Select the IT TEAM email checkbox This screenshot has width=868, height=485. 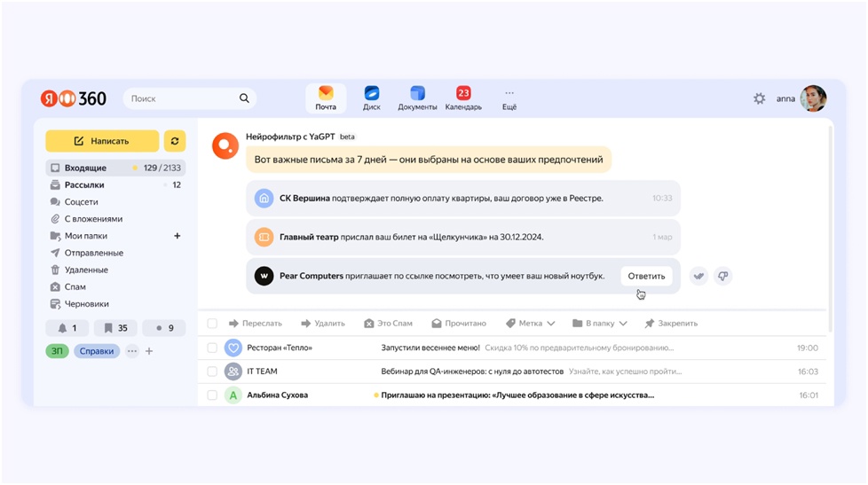212,372
